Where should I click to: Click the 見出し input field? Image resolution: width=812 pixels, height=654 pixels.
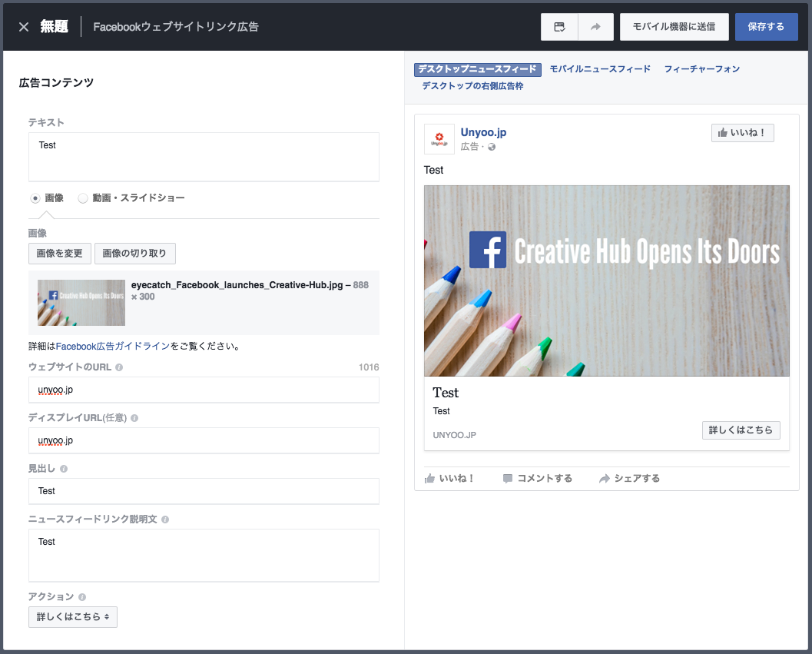(x=204, y=491)
